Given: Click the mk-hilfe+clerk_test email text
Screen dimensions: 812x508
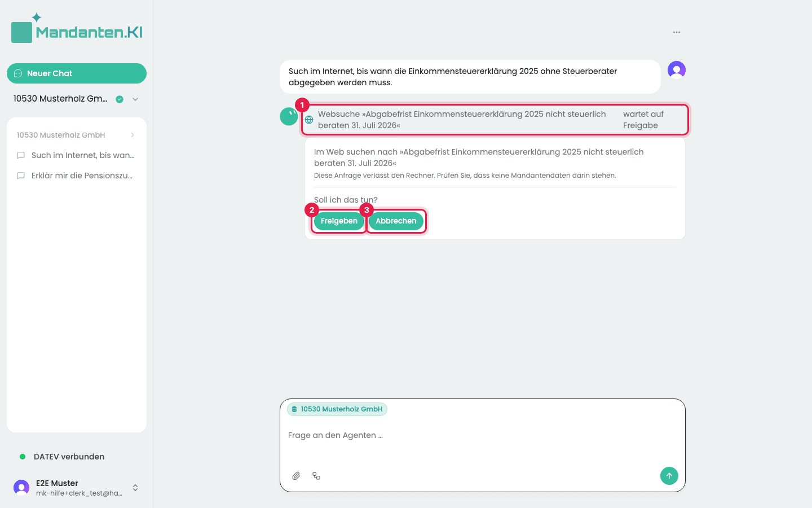Looking at the screenshot, I should [79, 493].
